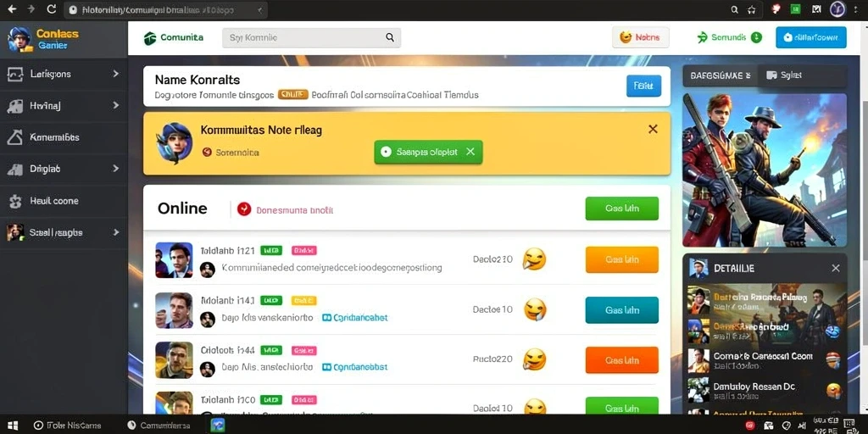Open Heuil coone in the sidebar
Image resolution: width=868 pixels, height=434 pixels.
(64, 201)
